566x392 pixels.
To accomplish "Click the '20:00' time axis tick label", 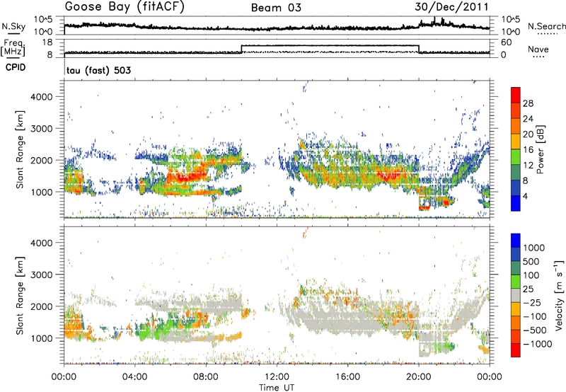I will pos(419,377).
